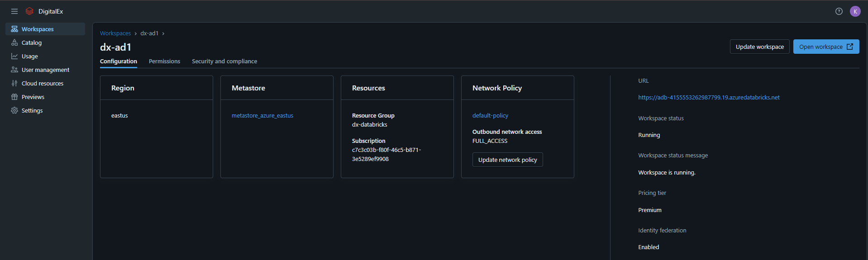868x260 pixels.
Task: Click the Cloud resources icon
Action: [x=14, y=83]
